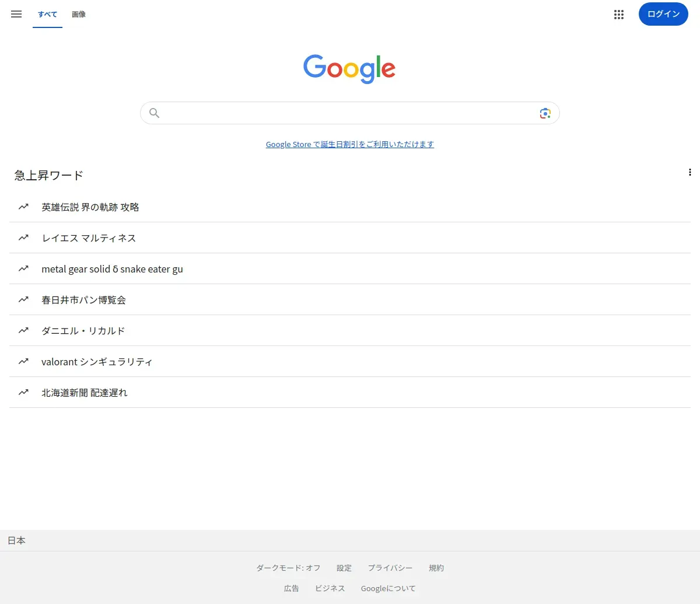Image resolution: width=700 pixels, height=604 pixels.
Task: Select trending term 北海道新聞 配達遅れ
Action: (350, 393)
